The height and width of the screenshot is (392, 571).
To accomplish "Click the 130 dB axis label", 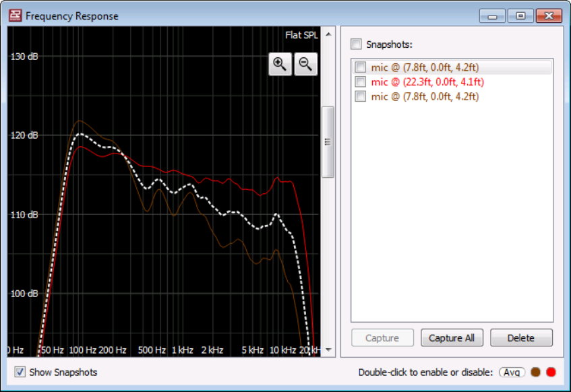I will pos(24,57).
